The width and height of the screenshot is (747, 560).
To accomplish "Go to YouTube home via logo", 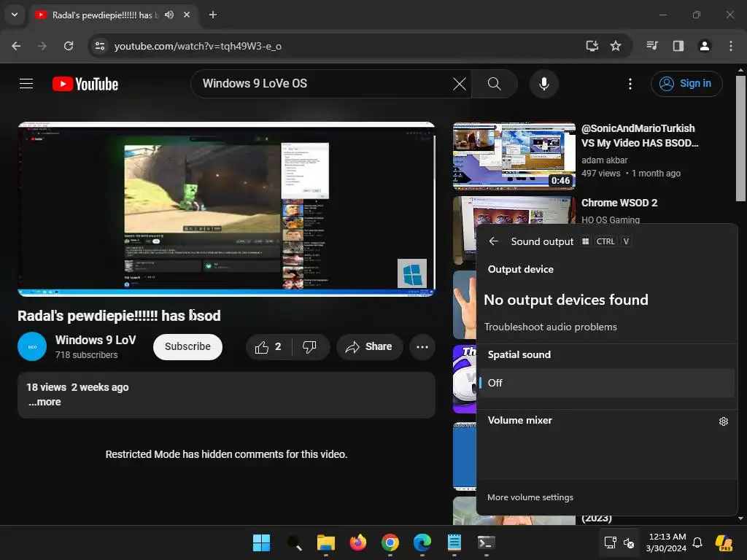I will 85,84.
